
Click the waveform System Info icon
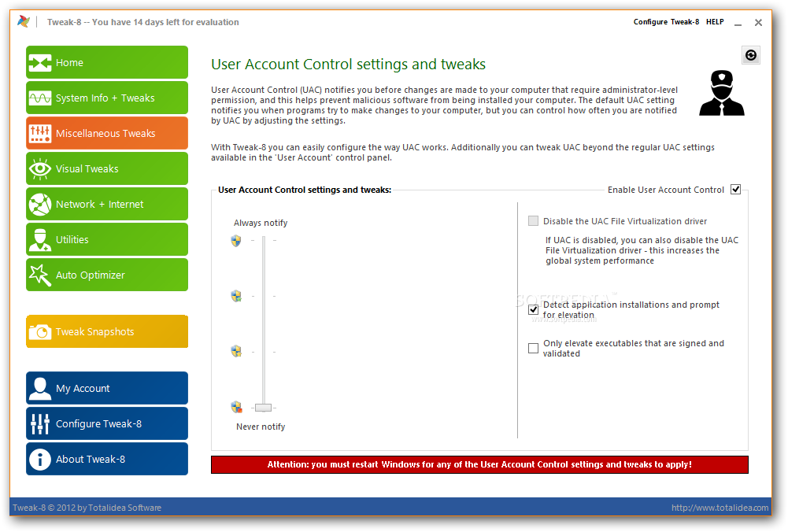point(40,98)
